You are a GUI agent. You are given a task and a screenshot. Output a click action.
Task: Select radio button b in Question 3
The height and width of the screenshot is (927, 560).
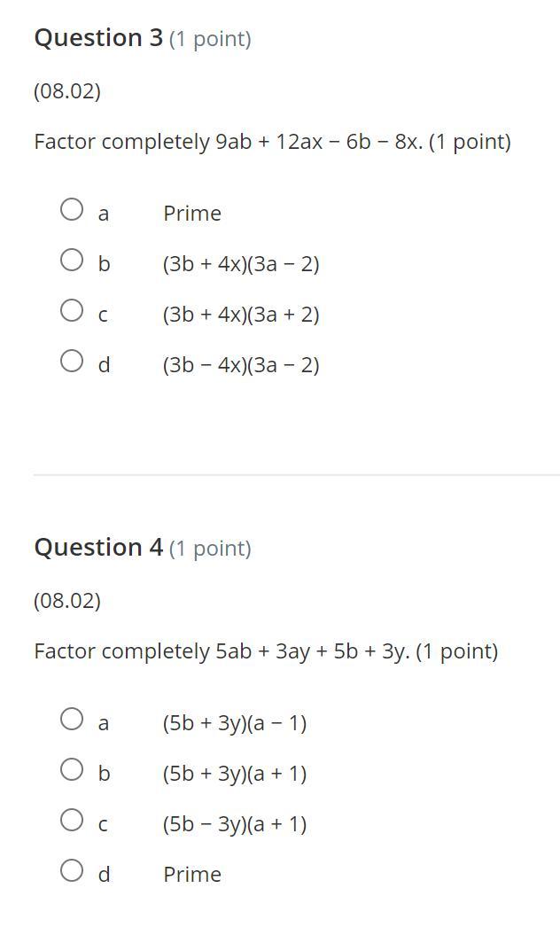pos(72,260)
